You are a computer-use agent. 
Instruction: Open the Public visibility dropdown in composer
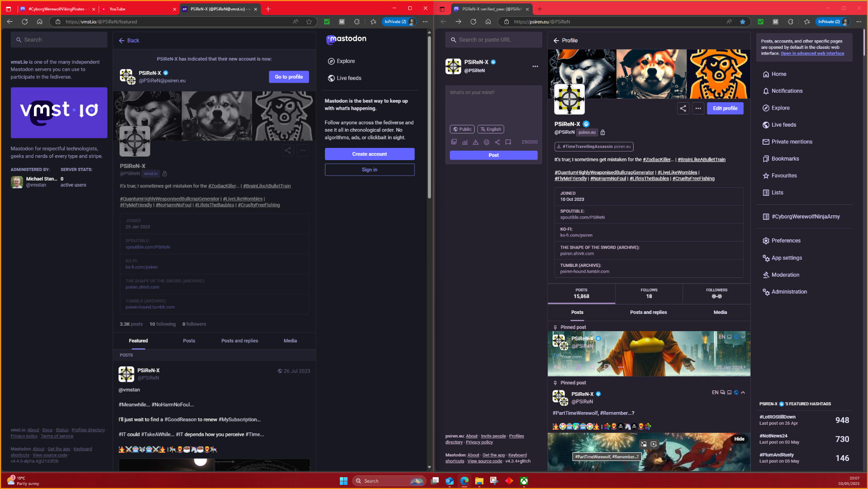click(462, 129)
